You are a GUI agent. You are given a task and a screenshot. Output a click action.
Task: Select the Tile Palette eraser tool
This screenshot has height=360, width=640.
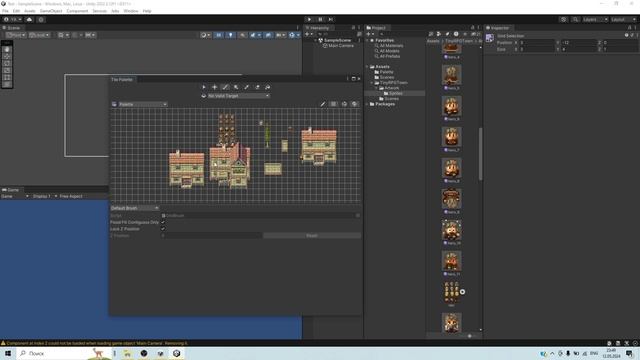257,87
